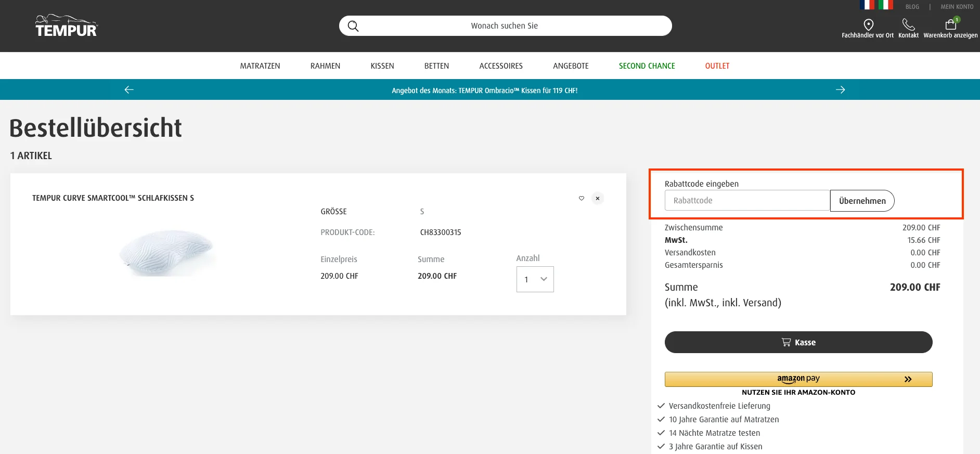Viewport: 980px width, 454px height.
Task: Open the Anzahl quantity dropdown
Action: [535, 279]
